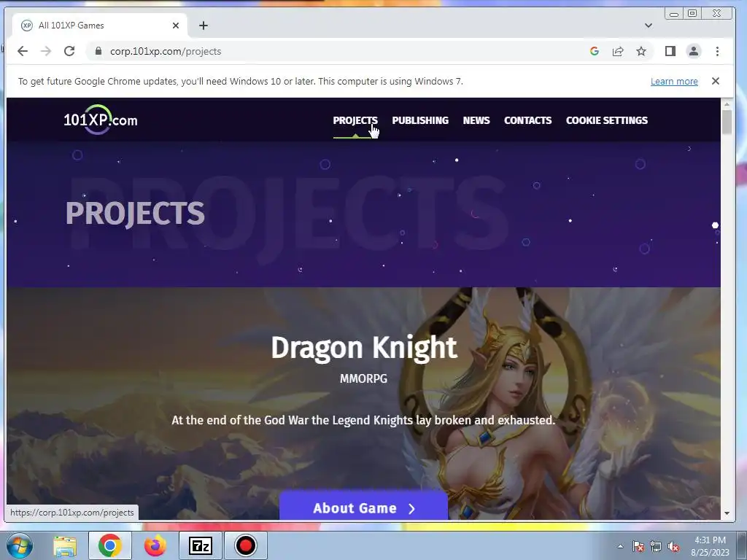This screenshot has height=560, width=747.
Task: Click the Google icon in address bar
Action: click(594, 51)
